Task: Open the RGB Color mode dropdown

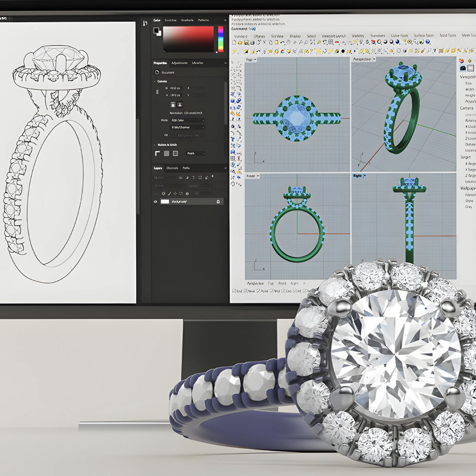Action: click(x=187, y=120)
